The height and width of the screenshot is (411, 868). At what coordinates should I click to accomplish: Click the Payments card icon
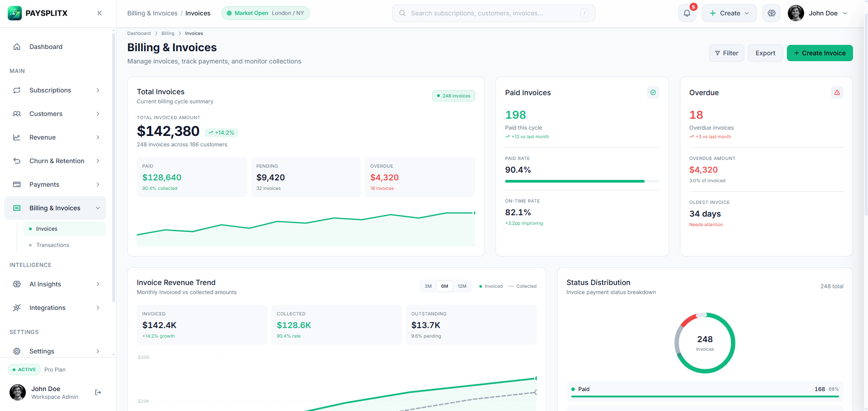(17, 184)
